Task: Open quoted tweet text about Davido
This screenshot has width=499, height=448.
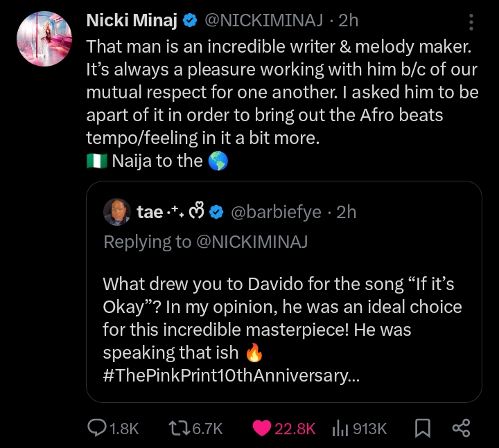Action: (282, 330)
